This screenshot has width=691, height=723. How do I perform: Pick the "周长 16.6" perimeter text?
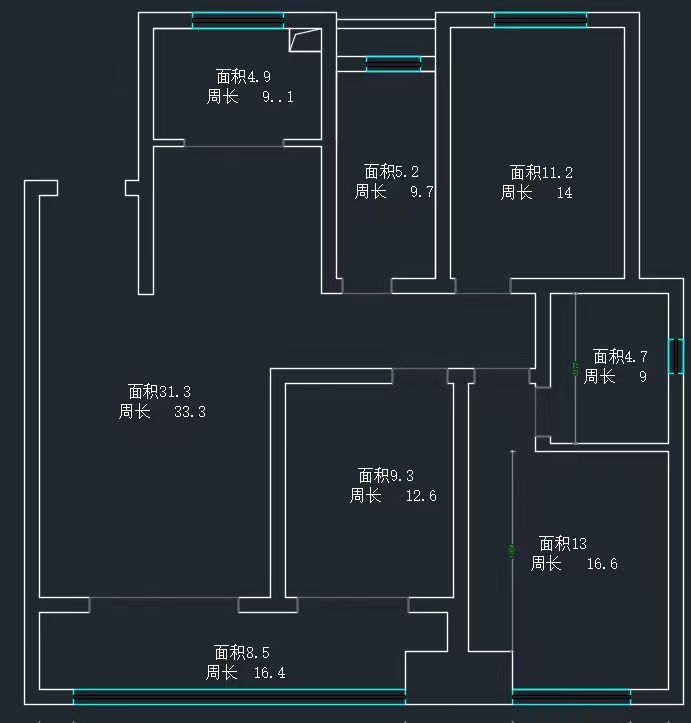(x=574, y=564)
